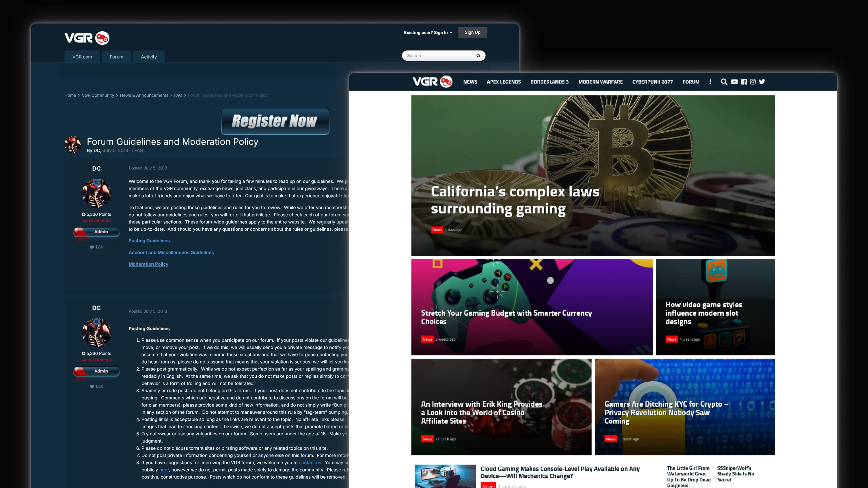This screenshot has width=868, height=488.
Task: Switch to the CYBERPUNK 2077 section
Action: [x=652, y=82]
